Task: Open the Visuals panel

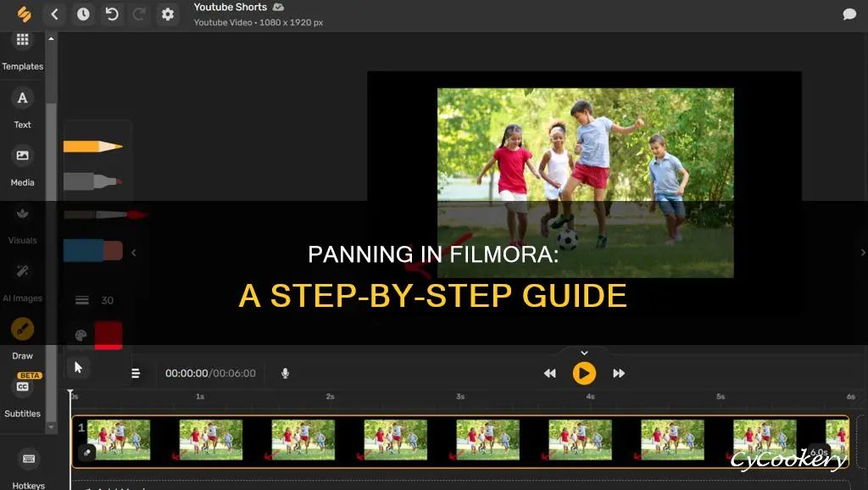Action: point(22,225)
